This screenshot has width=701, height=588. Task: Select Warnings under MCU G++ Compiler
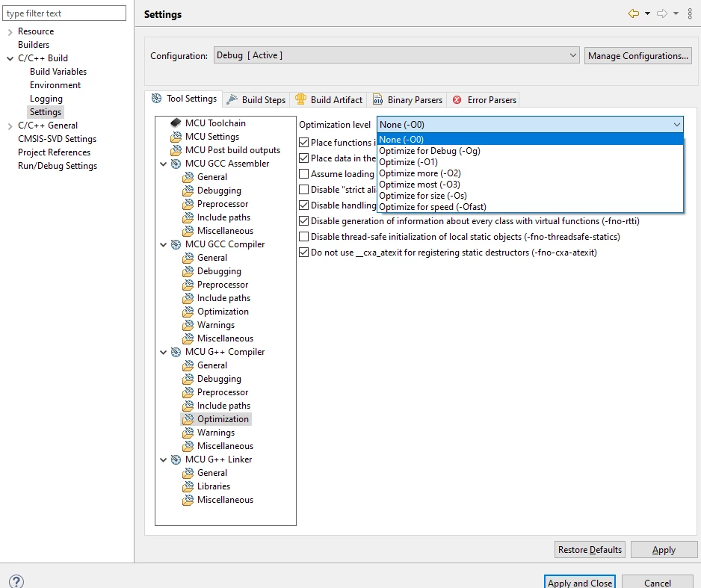(216, 433)
